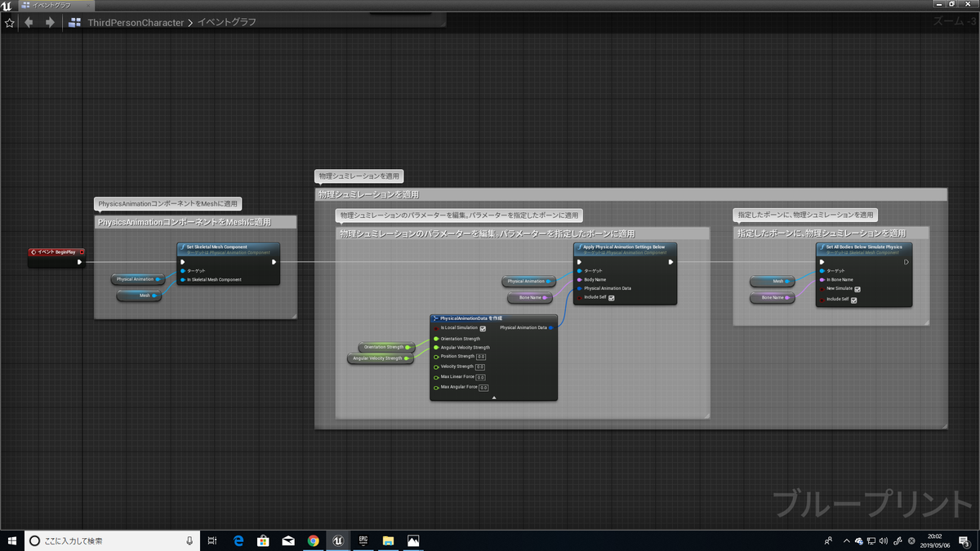Click the blueprint icon beside ThirdPersonCharacter breadcrumb
The image size is (980, 551).
click(x=75, y=23)
